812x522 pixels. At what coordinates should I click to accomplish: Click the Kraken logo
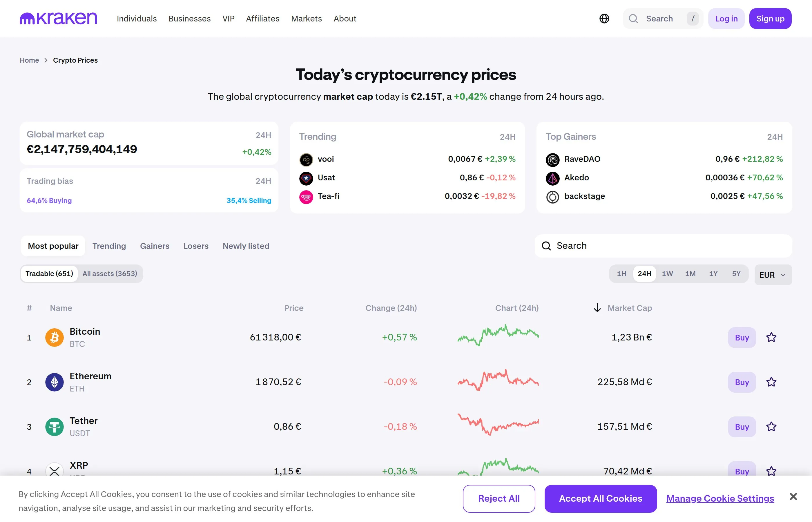pyautogui.click(x=58, y=18)
